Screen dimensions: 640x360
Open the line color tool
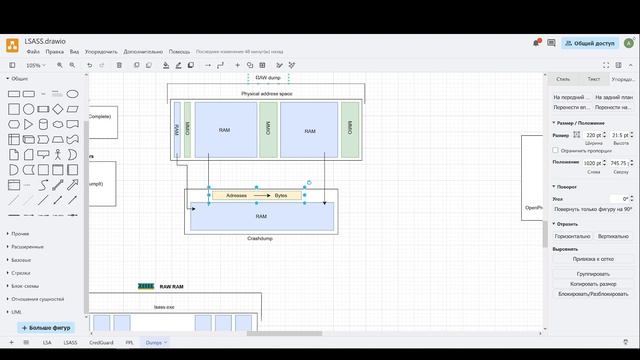(x=178, y=65)
